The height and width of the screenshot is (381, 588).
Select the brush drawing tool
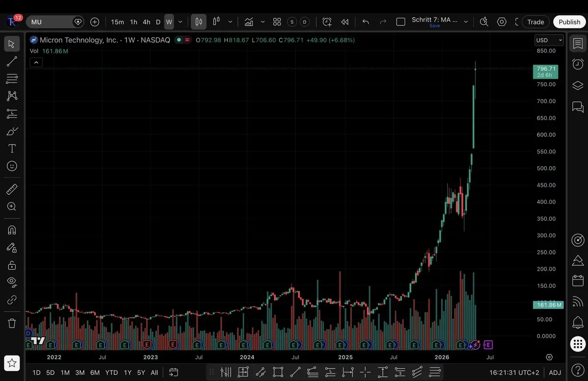[12, 131]
